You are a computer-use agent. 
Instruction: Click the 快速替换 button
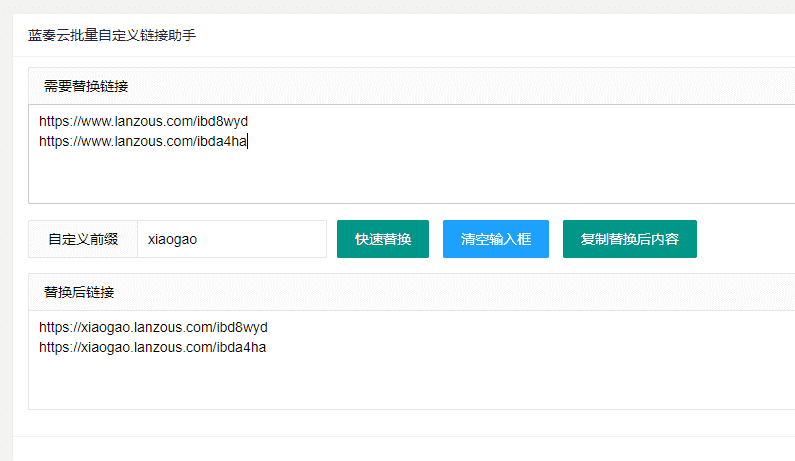(x=383, y=239)
